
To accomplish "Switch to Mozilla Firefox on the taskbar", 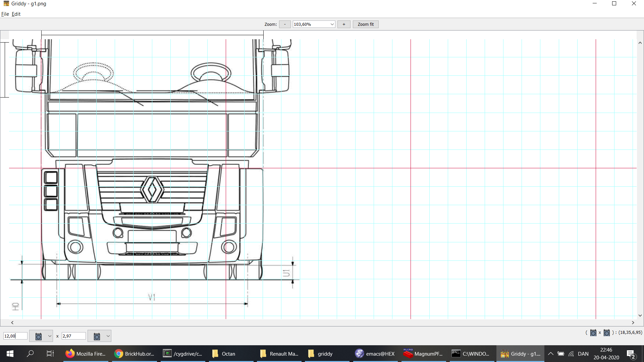I will (x=86, y=354).
